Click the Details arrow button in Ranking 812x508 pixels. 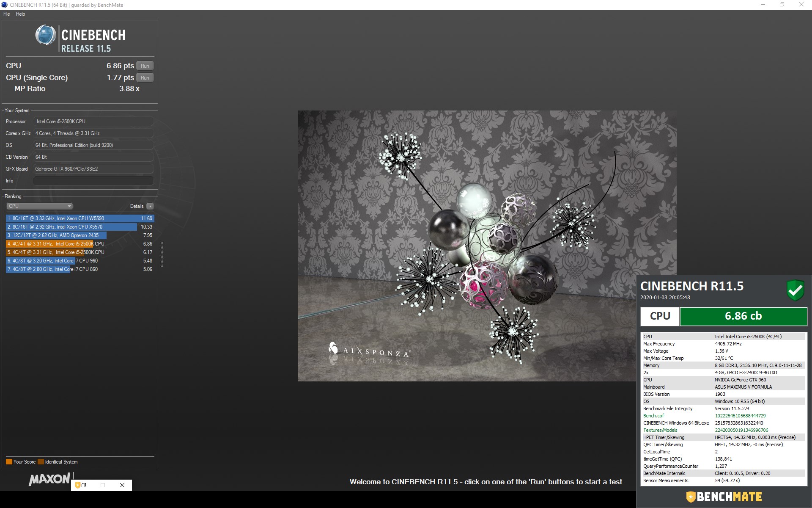(x=150, y=206)
